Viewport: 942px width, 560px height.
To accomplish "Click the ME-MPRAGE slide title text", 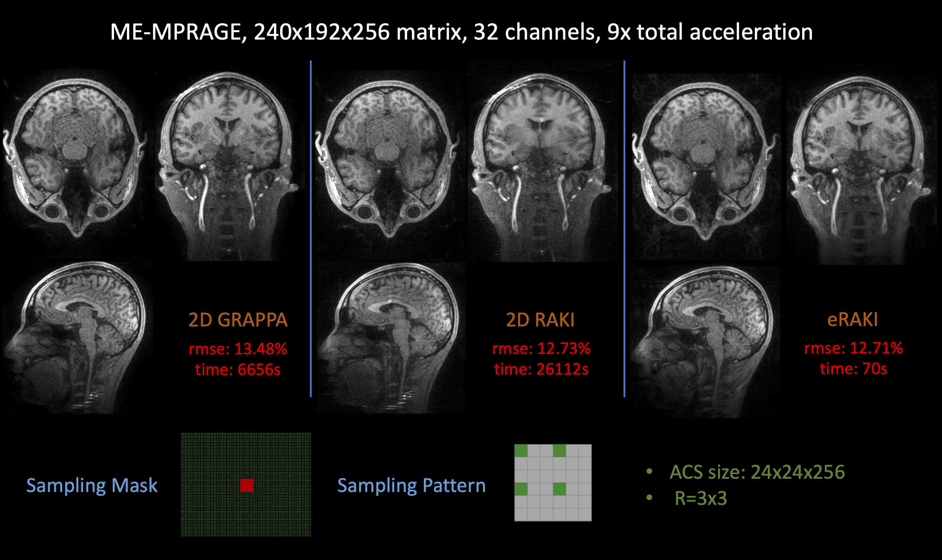I will point(461,32).
